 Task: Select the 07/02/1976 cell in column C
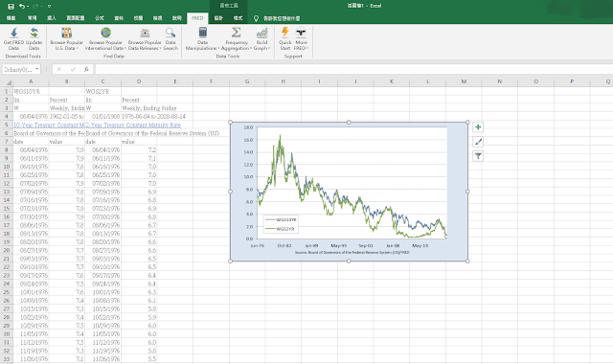click(102, 183)
